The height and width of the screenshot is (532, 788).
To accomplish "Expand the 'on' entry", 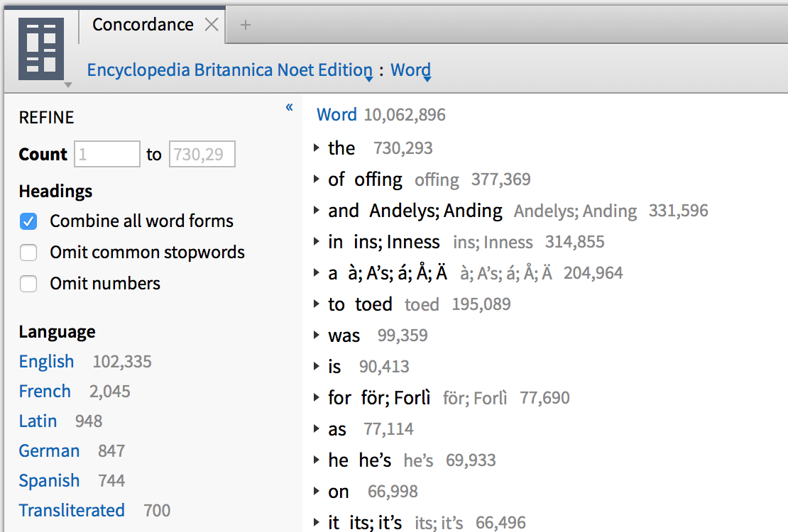I will 316,491.
